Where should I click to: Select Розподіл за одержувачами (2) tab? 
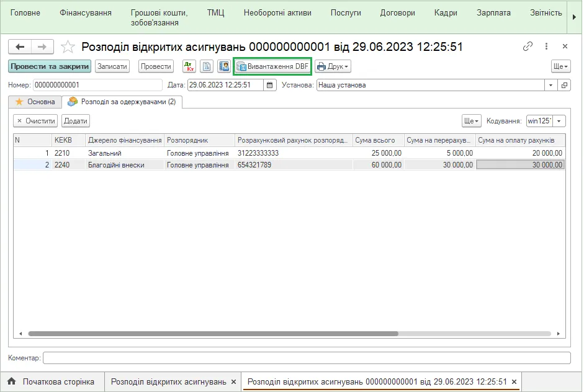click(122, 102)
